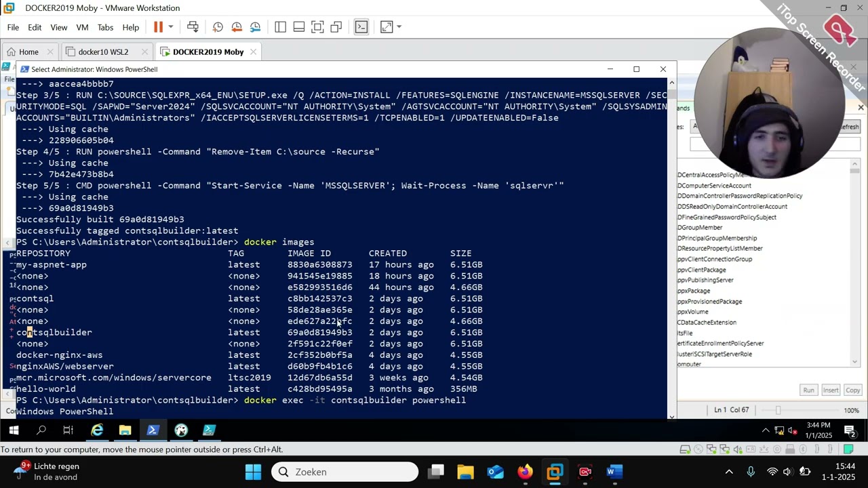
Task: Open the screen recorder host taskbar icon
Action: pyautogui.click(x=585, y=472)
